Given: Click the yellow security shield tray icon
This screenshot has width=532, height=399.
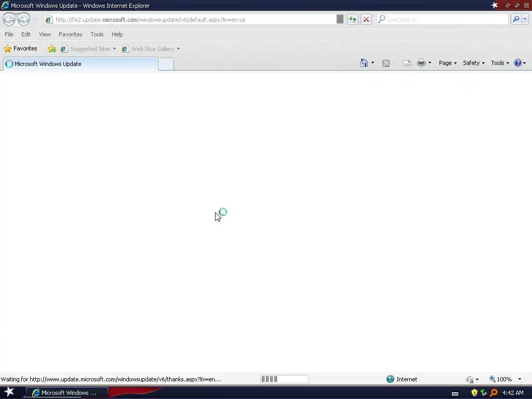Looking at the screenshot, I should [474, 393].
